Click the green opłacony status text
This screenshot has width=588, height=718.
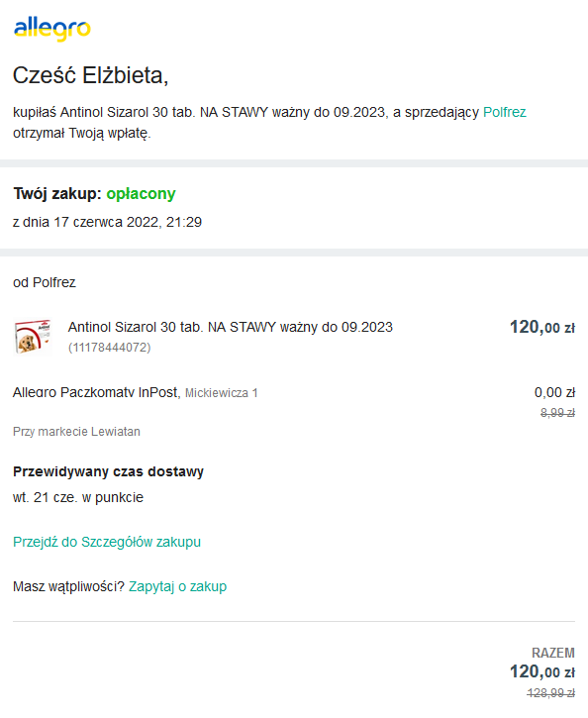141,194
